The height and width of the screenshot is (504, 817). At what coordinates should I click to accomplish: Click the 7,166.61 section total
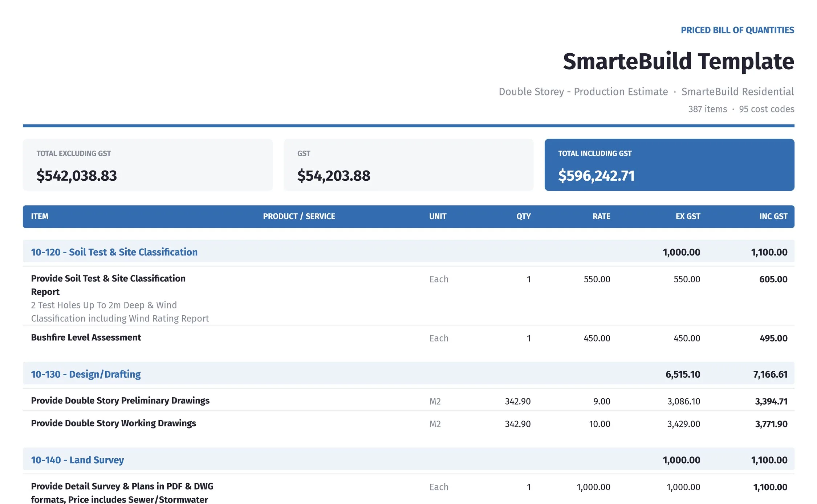click(770, 374)
